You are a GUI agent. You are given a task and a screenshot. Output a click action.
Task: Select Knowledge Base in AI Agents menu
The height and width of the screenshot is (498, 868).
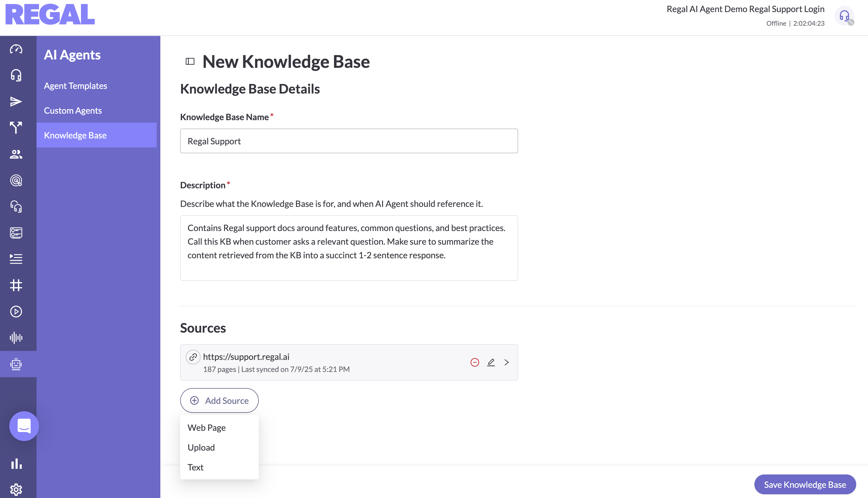pos(96,135)
